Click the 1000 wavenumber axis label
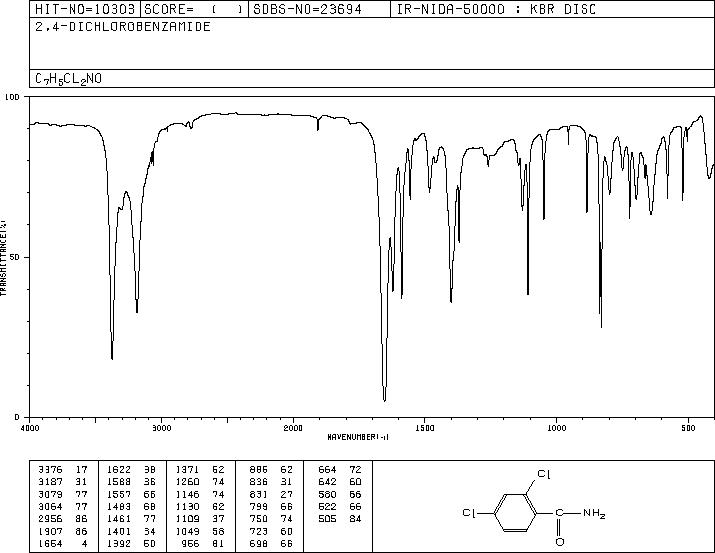715x553 pixels. point(556,428)
